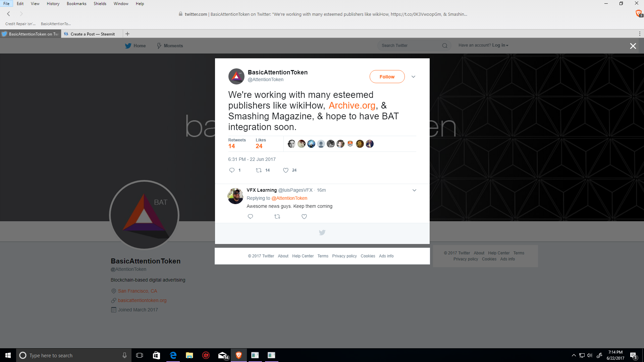Click the Moments lightning bolt icon
This screenshot has width=644, height=362.
tap(159, 46)
